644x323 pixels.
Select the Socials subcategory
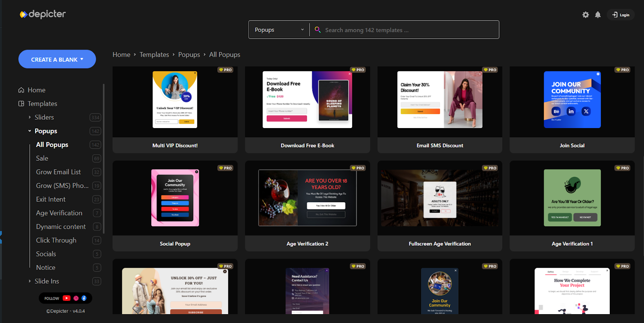point(46,254)
